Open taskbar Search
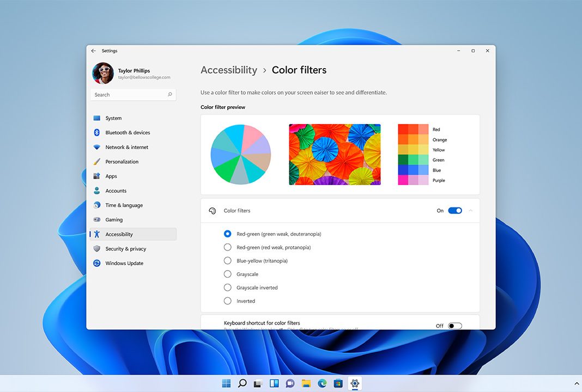 coord(242,383)
